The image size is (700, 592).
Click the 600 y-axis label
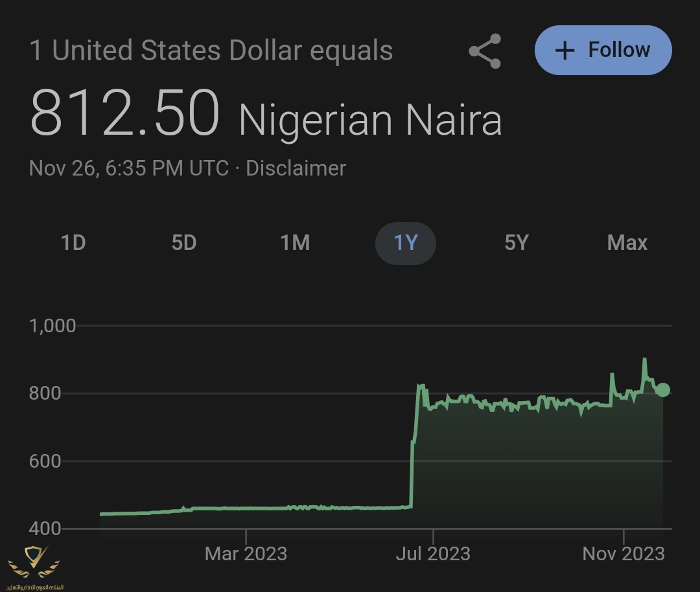point(45,461)
